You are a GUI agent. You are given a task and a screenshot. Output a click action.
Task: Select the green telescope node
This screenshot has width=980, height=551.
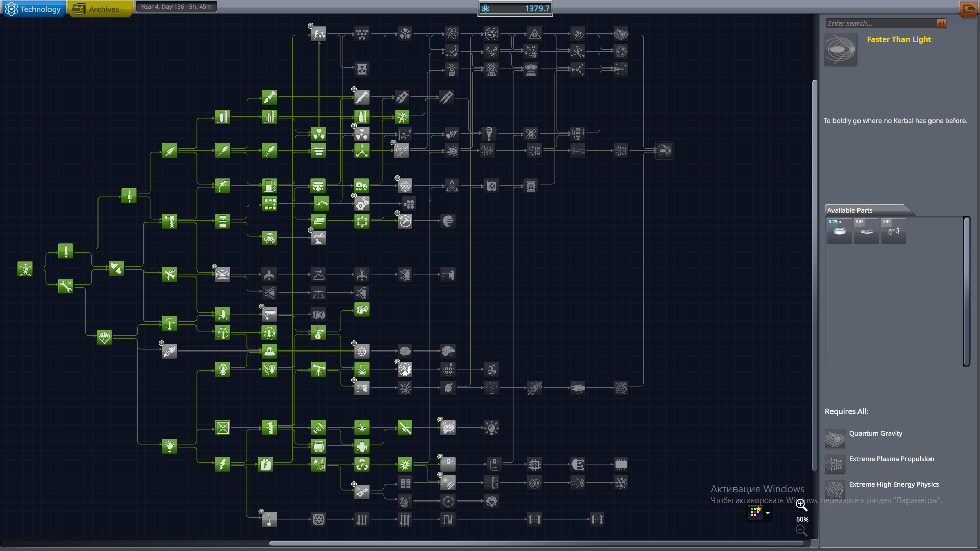pos(318,369)
